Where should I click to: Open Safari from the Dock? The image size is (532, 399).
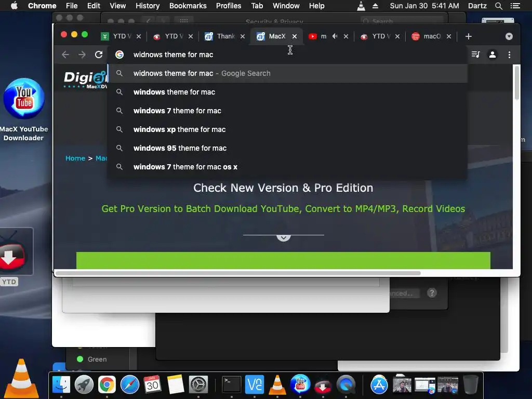pyautogui.click(x=129, y=385)
